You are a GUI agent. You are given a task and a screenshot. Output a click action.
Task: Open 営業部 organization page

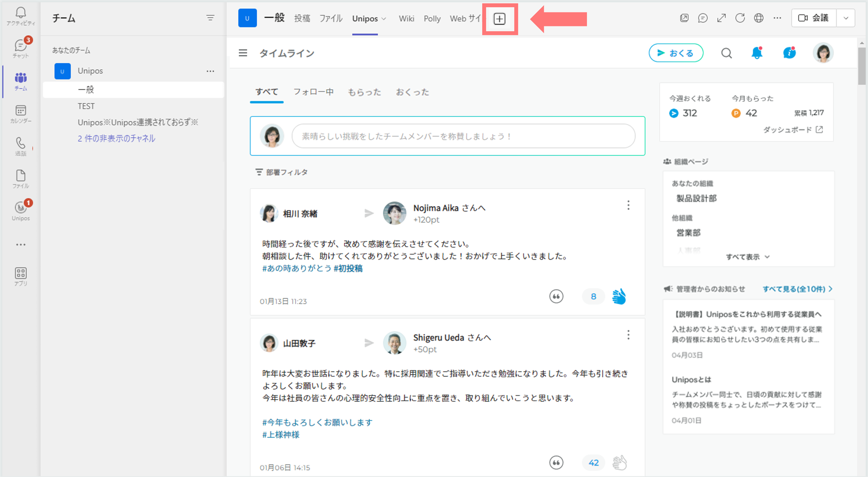688,233
